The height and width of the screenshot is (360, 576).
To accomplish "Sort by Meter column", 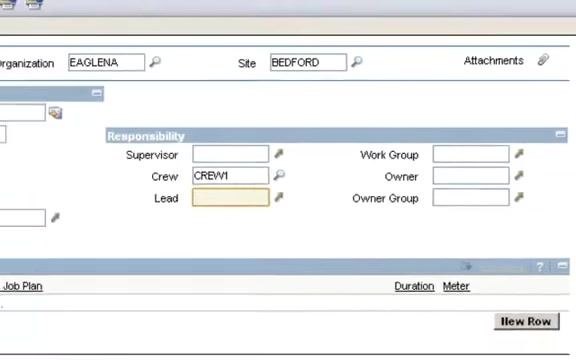I will tap(456, 286).
